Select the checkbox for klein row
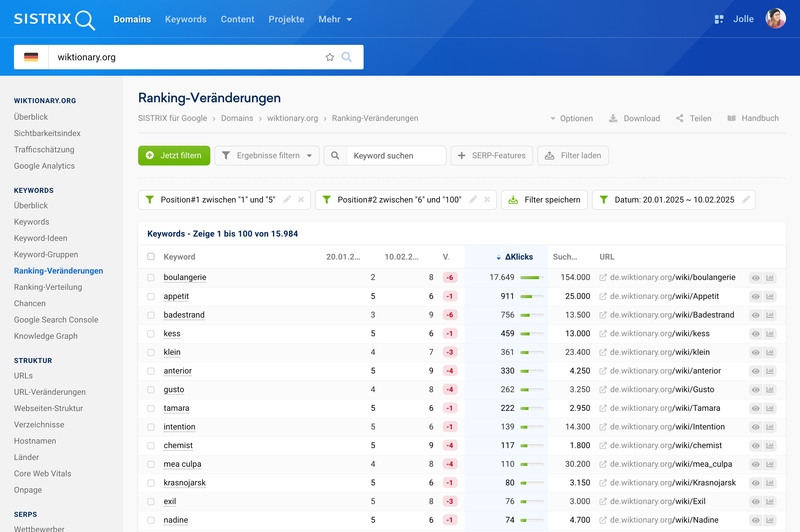The image size is (800, 532). 151,352
